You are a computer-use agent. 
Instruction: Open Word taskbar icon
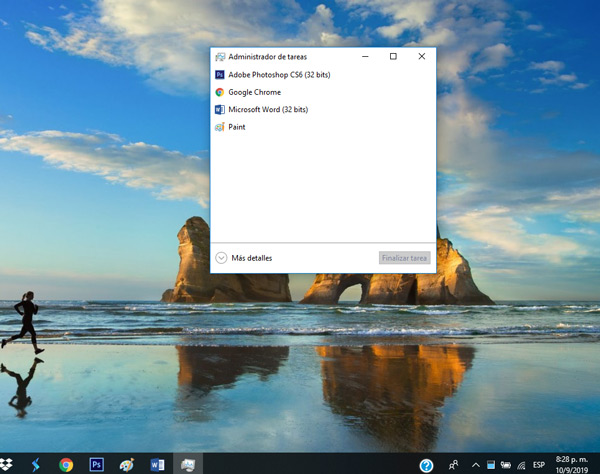[x=157, y=464]
